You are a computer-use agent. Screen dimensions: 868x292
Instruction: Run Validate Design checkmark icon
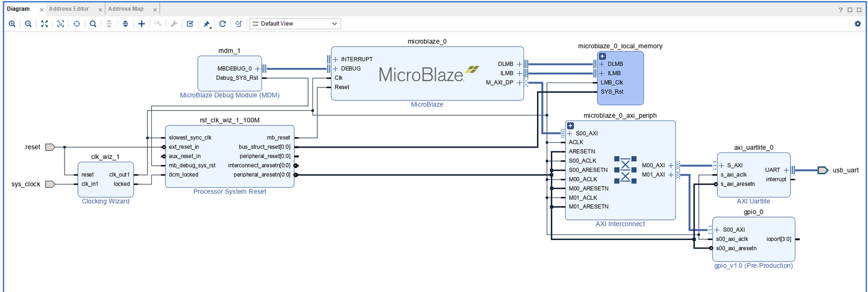pyautogui.click(x=190, y=24)
